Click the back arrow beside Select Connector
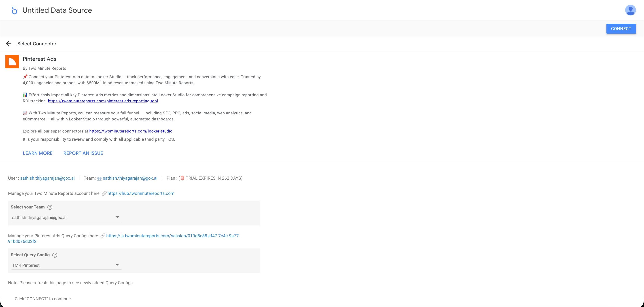 [x=9, y=44]
